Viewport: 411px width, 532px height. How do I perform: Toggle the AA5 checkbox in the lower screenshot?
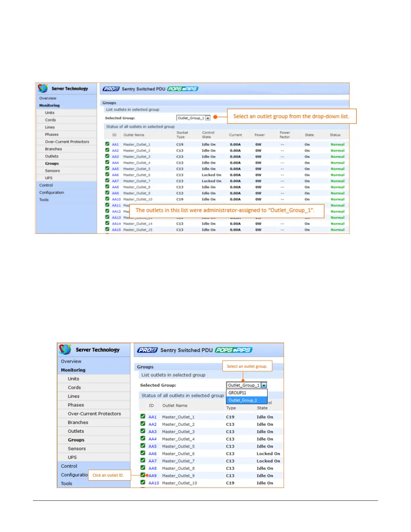[143, 446]
